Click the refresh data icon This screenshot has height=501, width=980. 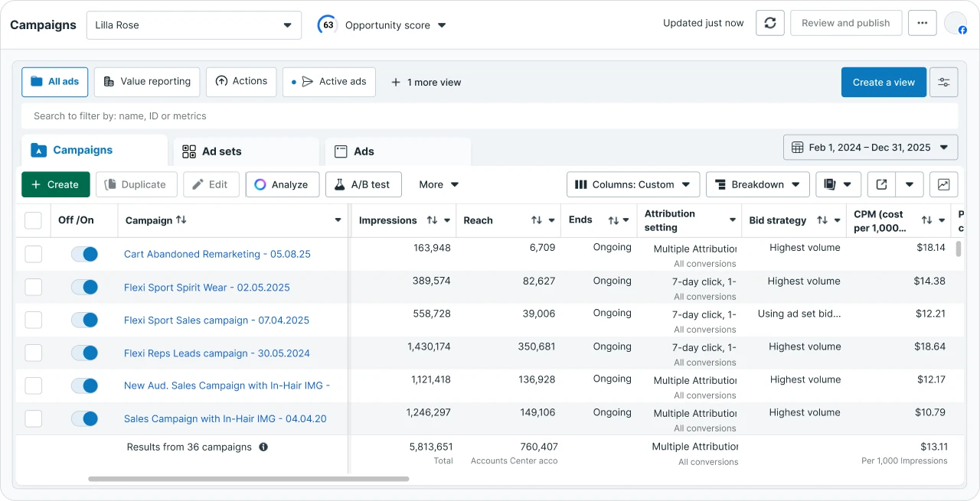tap(770, 23)
